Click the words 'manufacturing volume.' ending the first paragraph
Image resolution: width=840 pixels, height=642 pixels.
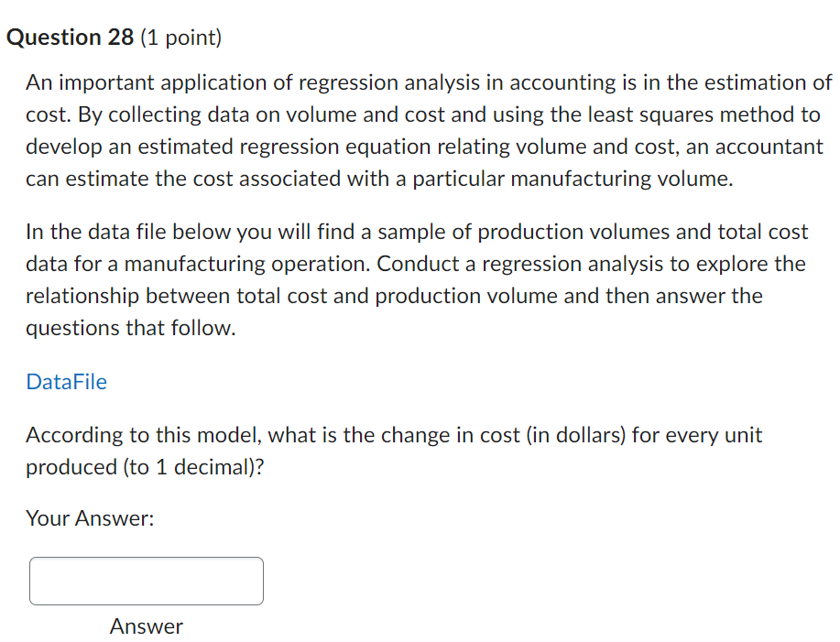pos(622,179)
